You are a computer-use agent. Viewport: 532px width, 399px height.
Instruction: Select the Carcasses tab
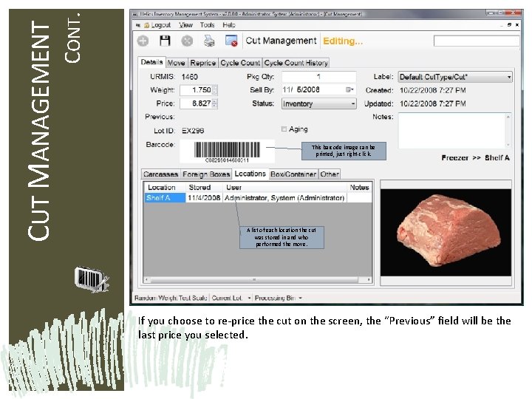[160, 174]
